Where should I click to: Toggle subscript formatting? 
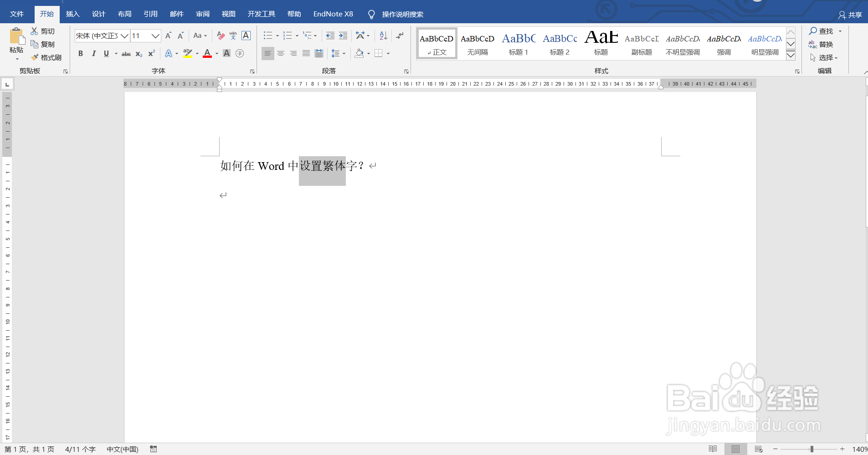[x=139, y=54]
